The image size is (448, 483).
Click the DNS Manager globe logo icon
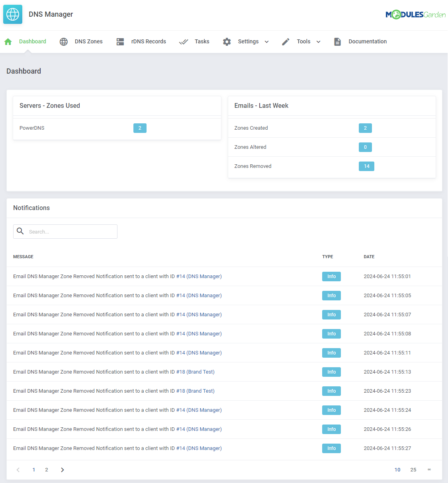(13, 14)
